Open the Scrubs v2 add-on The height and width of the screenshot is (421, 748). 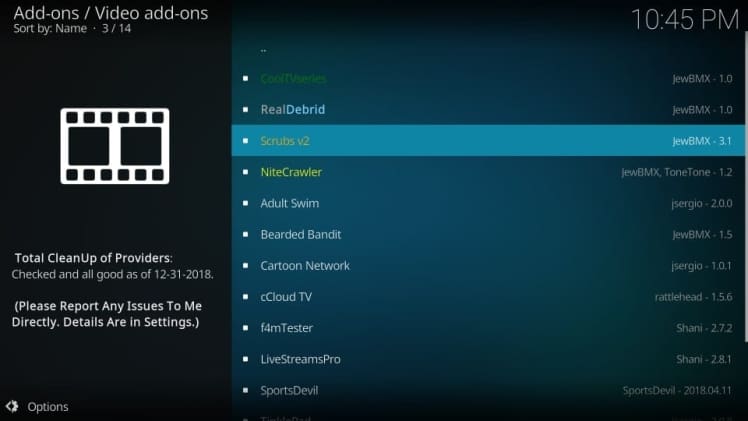285,141
